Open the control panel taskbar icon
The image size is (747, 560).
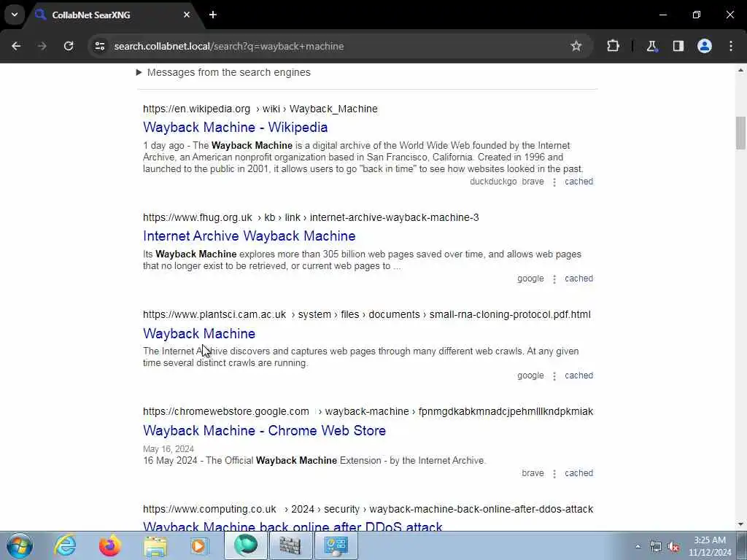(x=336, y=545)
